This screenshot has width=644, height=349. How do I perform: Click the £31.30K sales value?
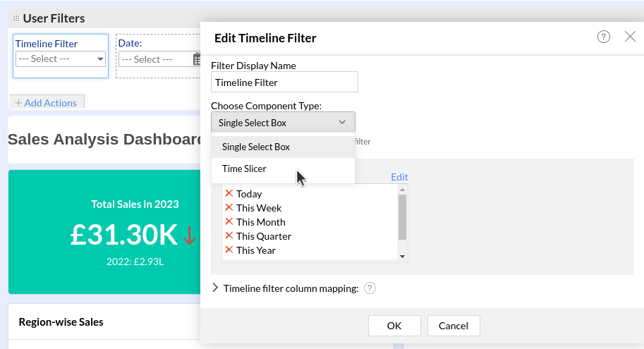(x=124, y=235)
